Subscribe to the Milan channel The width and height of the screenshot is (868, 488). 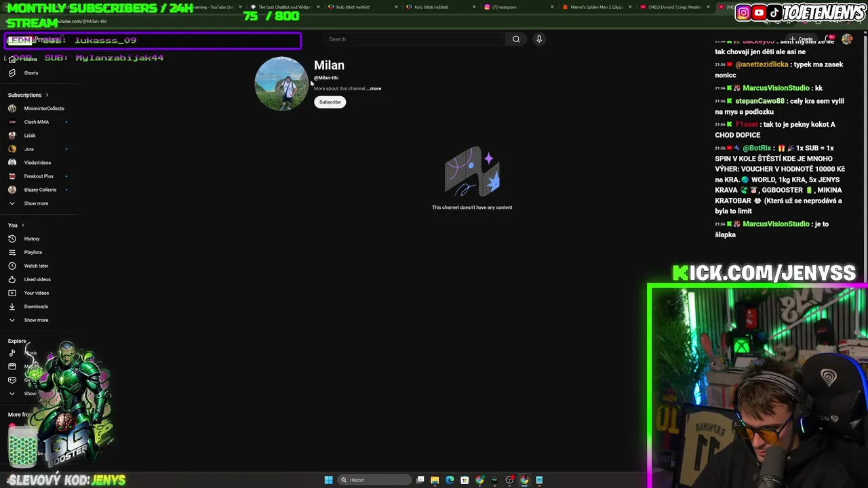(x=330, y=102)
